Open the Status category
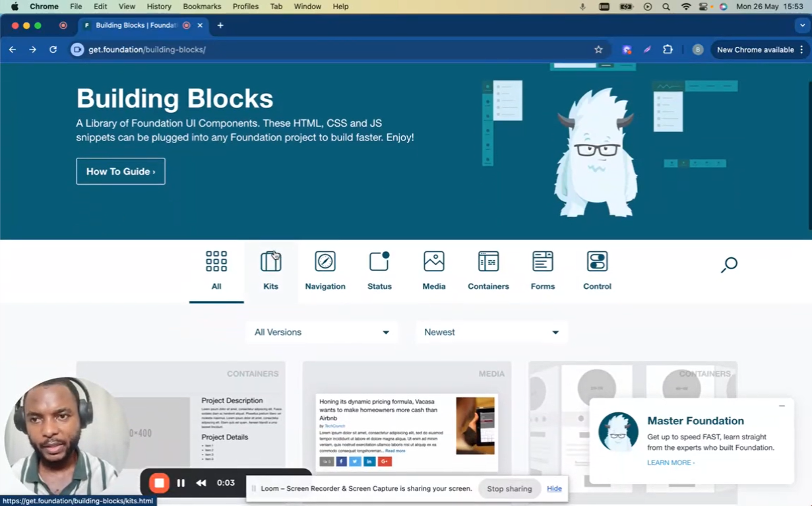This screenshot has height=506, width=812. click(x=379, y=271)
